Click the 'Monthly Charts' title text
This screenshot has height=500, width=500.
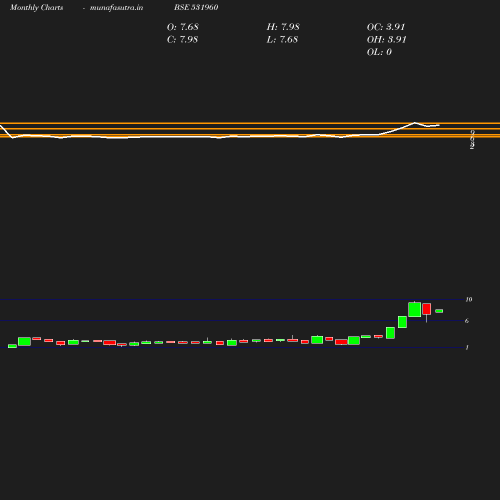coord(37,8)
